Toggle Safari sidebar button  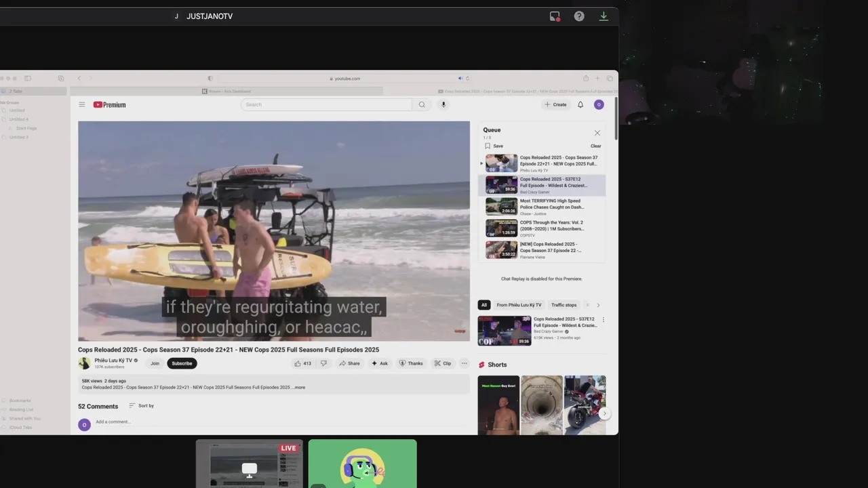point(28,79)
